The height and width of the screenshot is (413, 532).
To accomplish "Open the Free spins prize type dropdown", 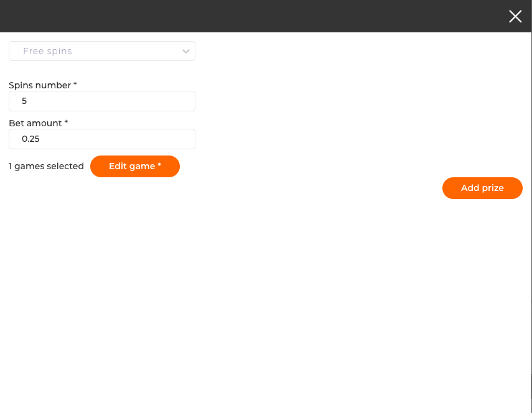I will (x=102, y=51).
